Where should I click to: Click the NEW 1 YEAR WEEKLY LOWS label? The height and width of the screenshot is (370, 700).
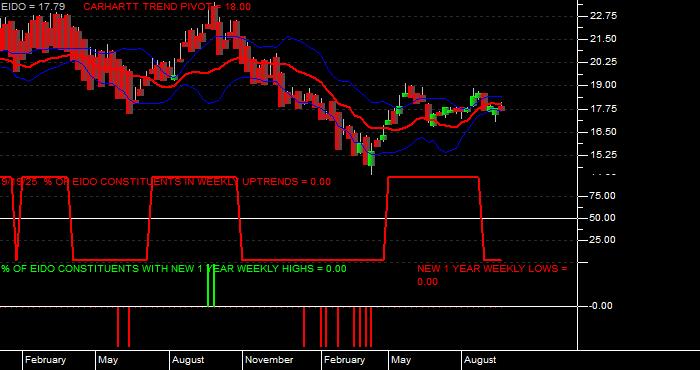[492, 275]
